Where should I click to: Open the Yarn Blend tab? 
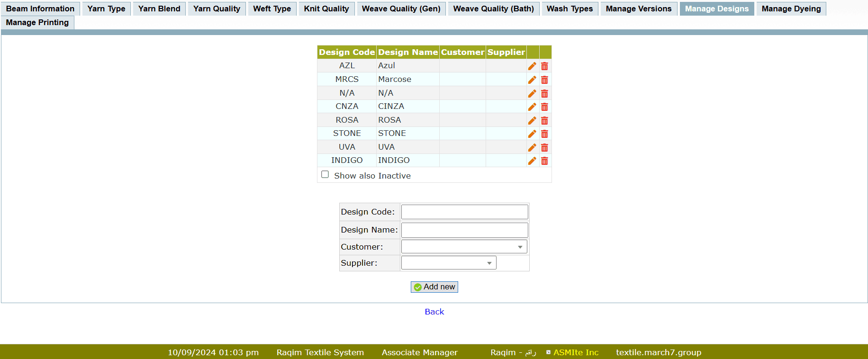click(x=159, y=9)
